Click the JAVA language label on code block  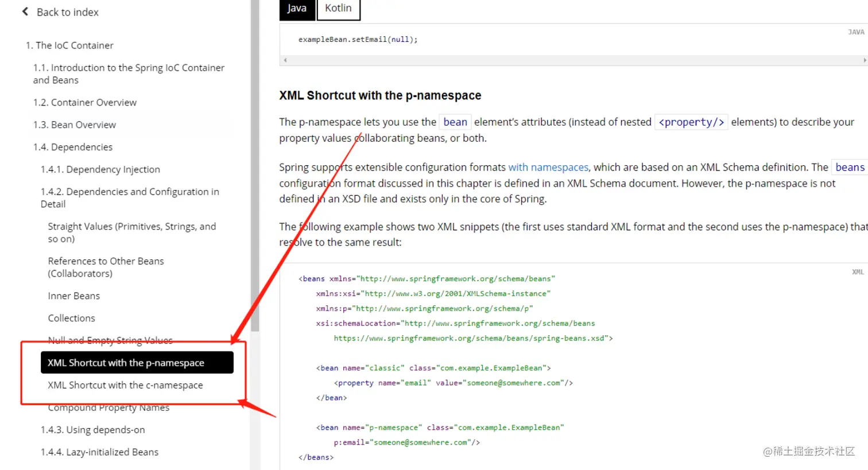pyautogui.click(x=856, y=32)
